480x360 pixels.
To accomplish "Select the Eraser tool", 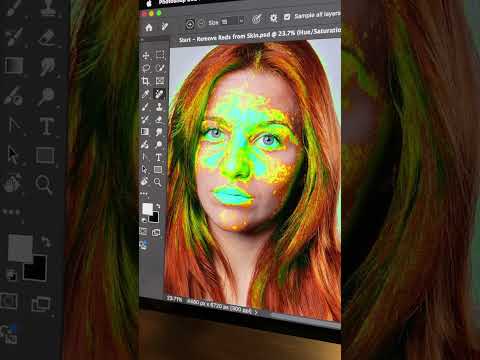I will [x=159, y=119].
